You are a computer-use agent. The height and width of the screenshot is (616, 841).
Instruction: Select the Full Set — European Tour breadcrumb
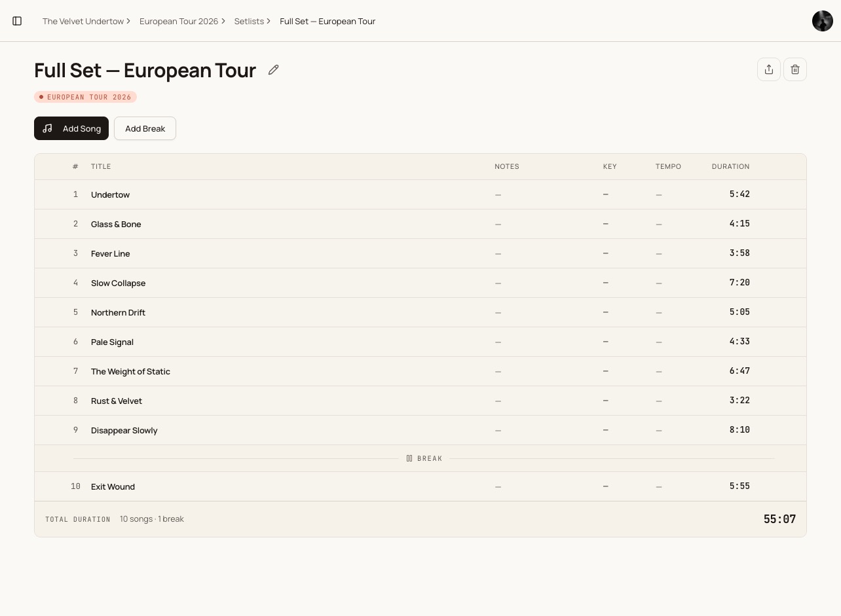(327, 21)
